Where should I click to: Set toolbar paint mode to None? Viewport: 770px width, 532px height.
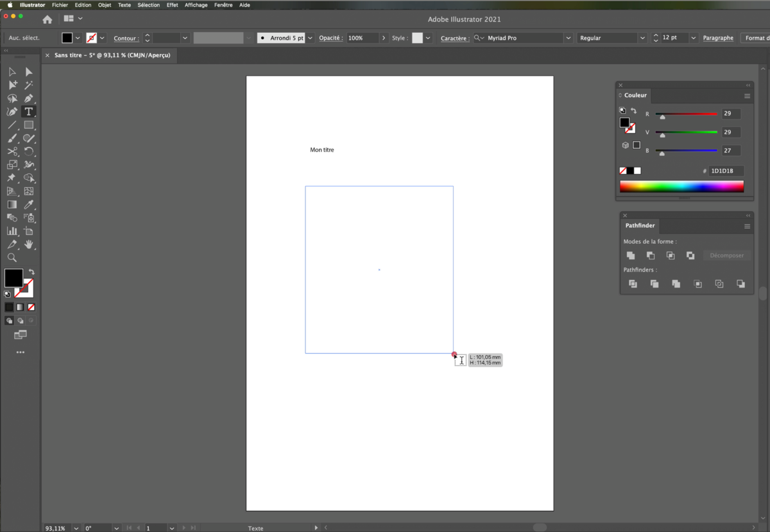click(x=31, y=307)
